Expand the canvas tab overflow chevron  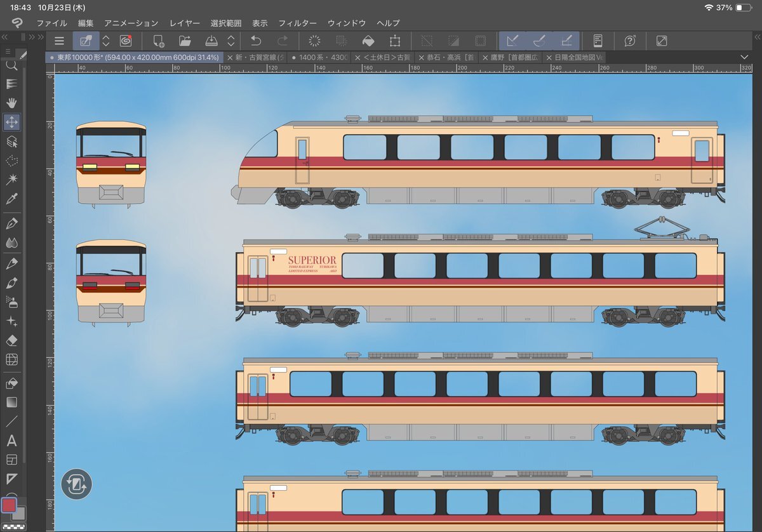tap(745, 57)
